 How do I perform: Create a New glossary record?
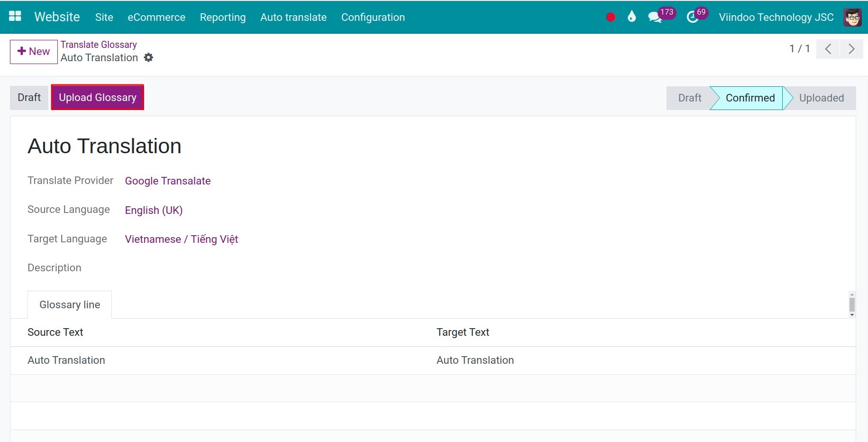tap(34, 52)
